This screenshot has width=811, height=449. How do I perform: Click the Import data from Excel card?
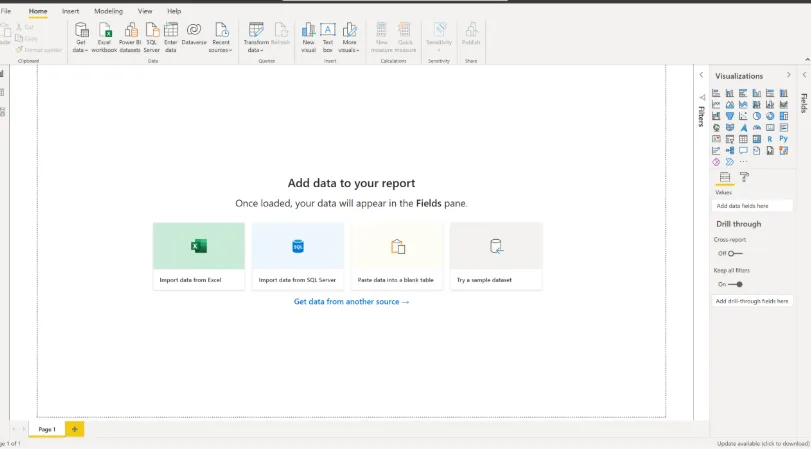(198, 256)
